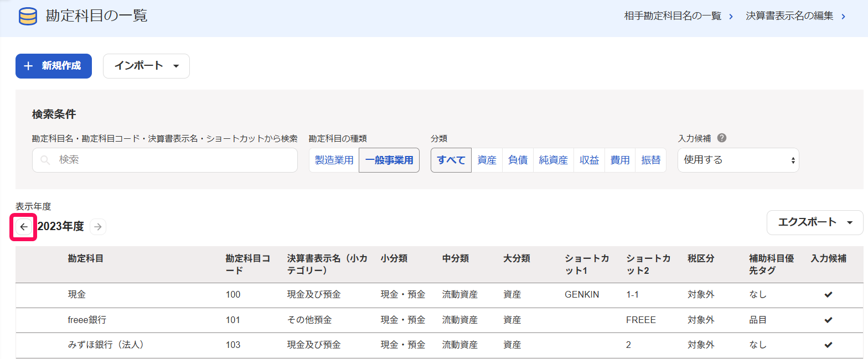Filter by 収益 classification
This screenshot has height=359, width=868.
click(x=590, y=160)
